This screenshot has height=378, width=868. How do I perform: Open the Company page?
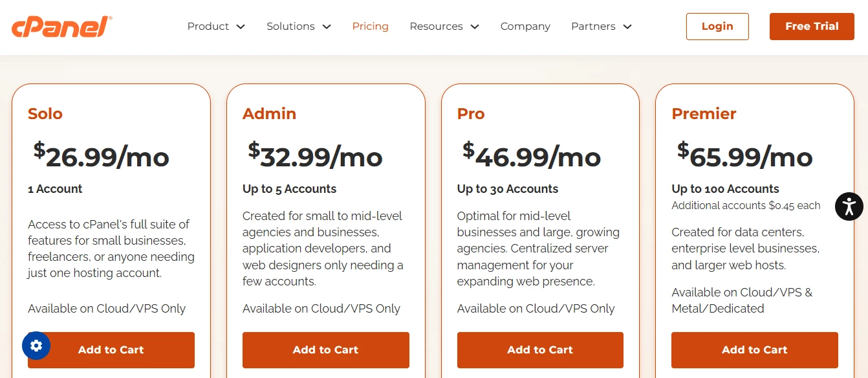coord(525,27)
